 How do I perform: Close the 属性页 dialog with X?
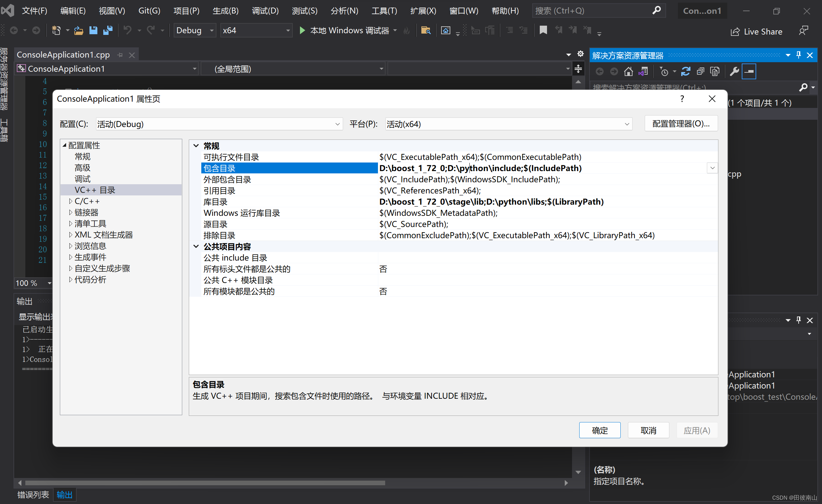tap(712, 99)
